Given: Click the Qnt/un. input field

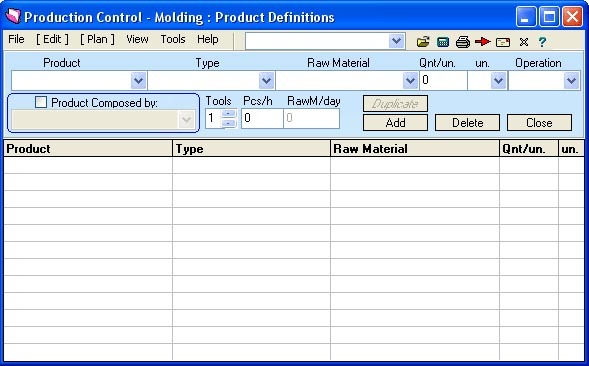Looking at the screenshot, I should pos(443,80).
